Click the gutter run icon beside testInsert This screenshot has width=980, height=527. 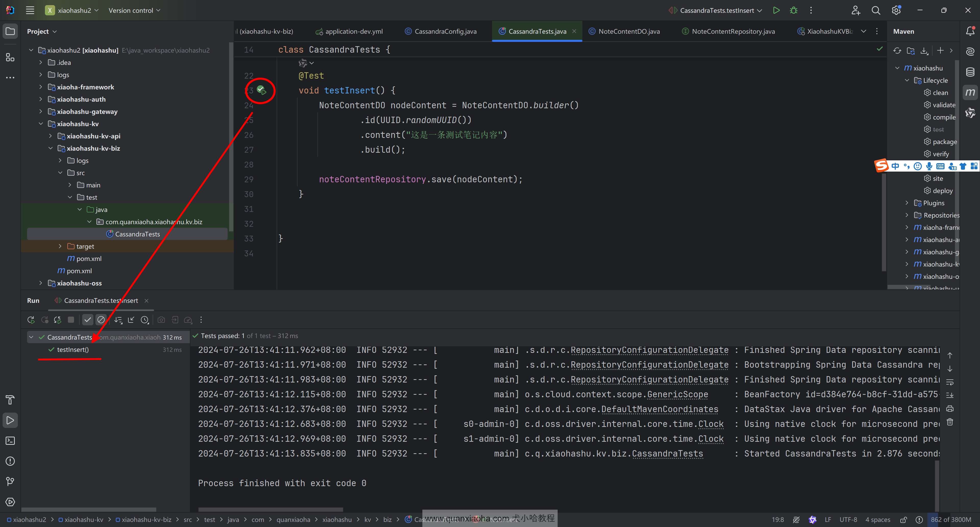tap(261, 90)
